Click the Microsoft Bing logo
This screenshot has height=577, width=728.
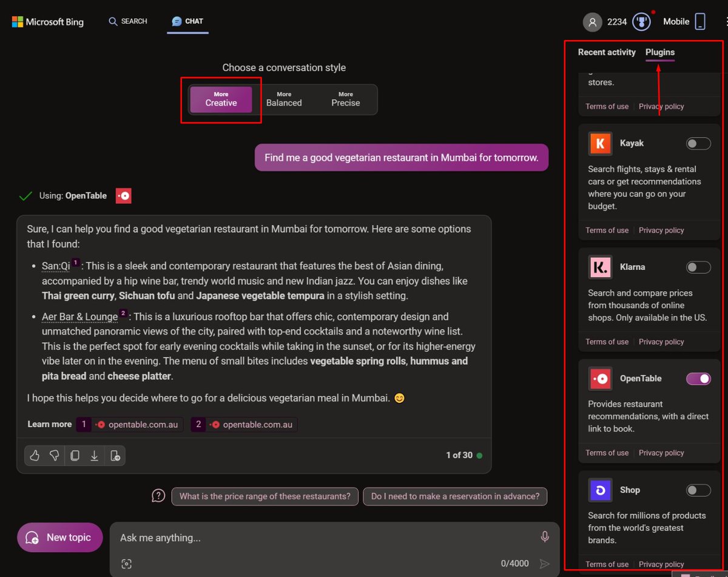[48, 22]
